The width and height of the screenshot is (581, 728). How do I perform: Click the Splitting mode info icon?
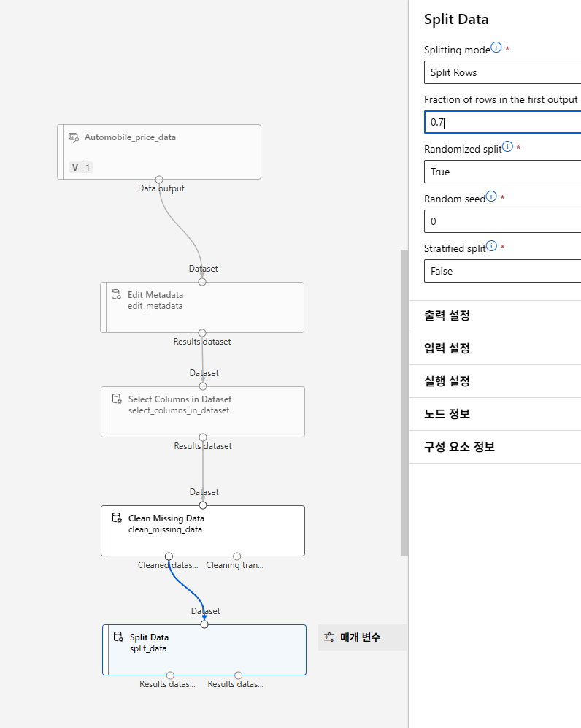(496, 47)
